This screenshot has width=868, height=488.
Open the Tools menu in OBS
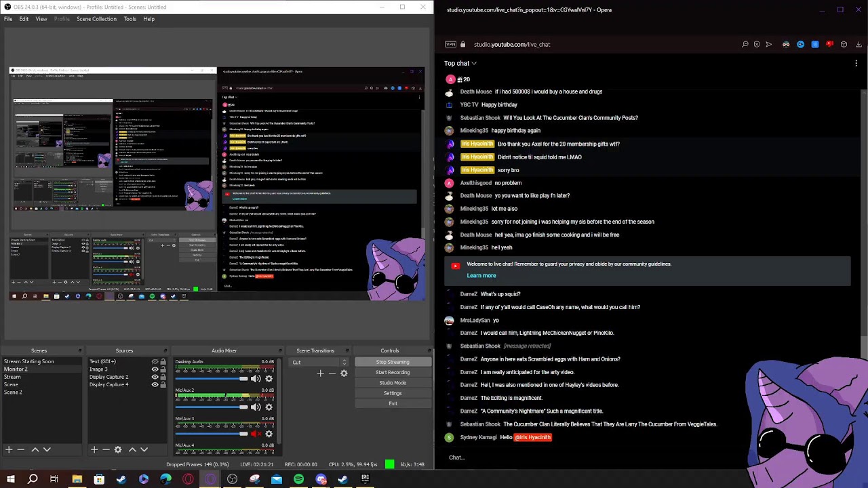(x=130, y=19)
